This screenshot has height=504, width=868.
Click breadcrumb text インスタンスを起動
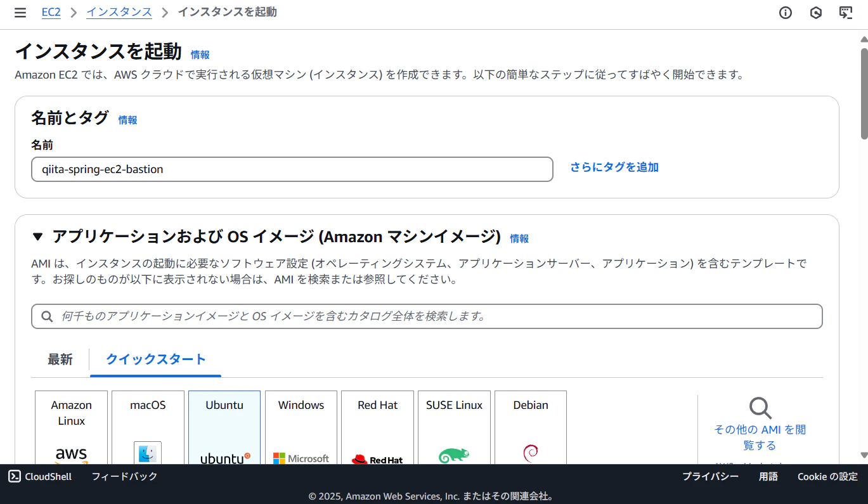pyautogui.click(x=227, y=12)
